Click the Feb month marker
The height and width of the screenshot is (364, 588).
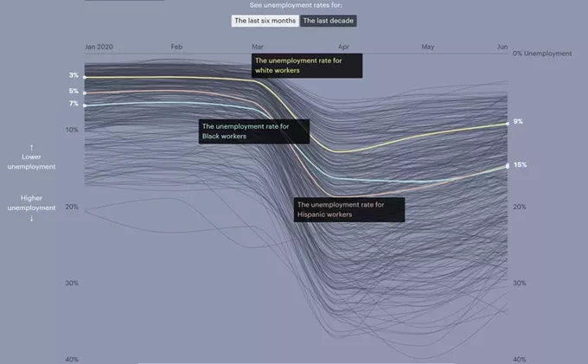pos(176,46)
